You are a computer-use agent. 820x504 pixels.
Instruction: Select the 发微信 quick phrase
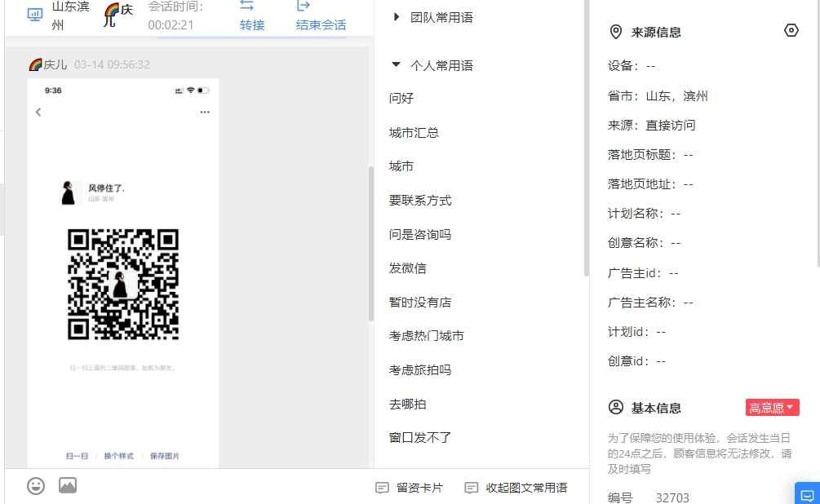pyautogui.click(x=407, y=268)
